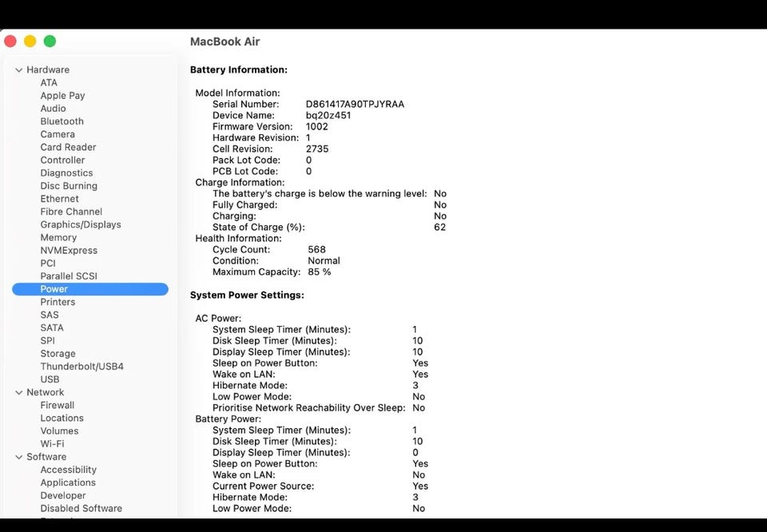Click the AC Power label
767x532 pixels.
click(218, 318)
